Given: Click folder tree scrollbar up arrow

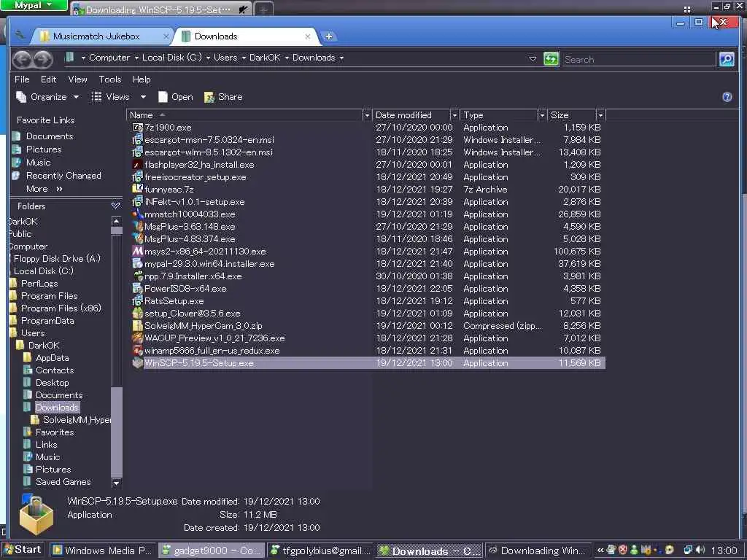Looking at the screenshot, I should tap(116, 221).
